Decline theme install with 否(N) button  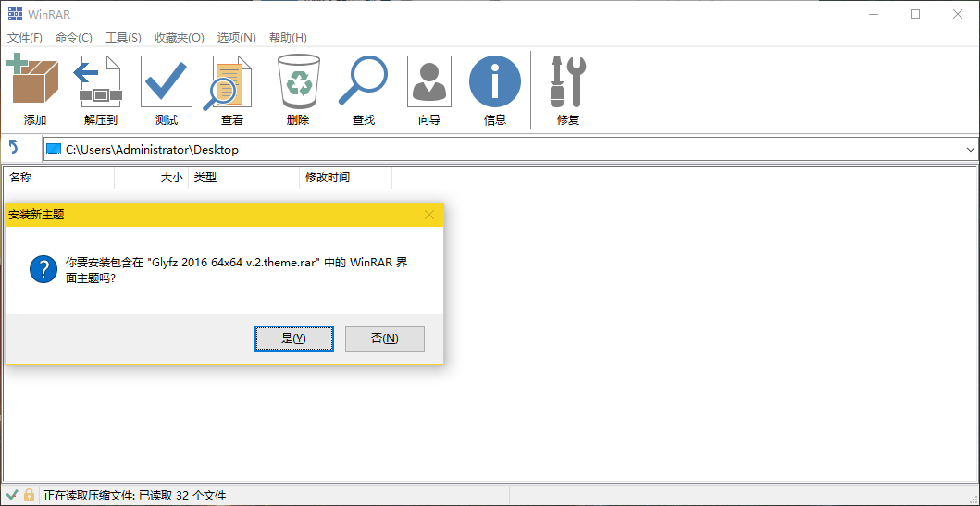pyautogui.click(x=385, y=339)
